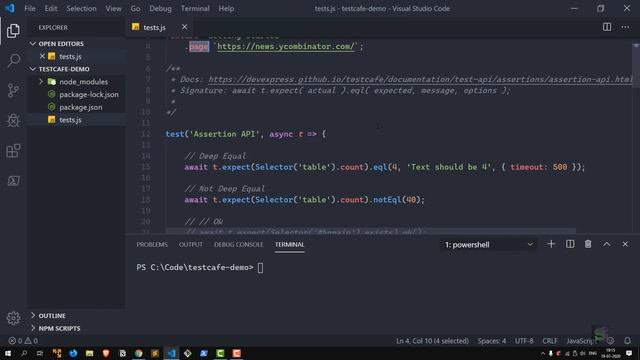The image size is (640, 360).
Task: Switch to the Problems panel tab
Action: tap(152, 244)
